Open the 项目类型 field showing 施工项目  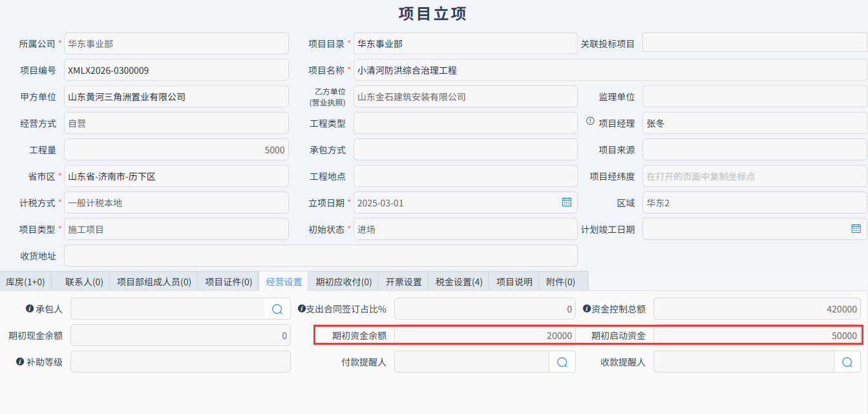(x=176, y=229)
